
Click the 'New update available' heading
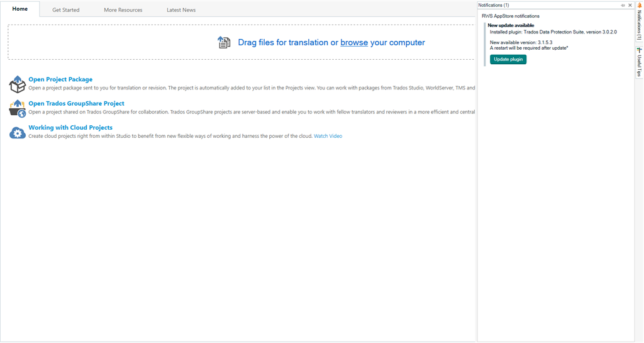click(511, 25)
